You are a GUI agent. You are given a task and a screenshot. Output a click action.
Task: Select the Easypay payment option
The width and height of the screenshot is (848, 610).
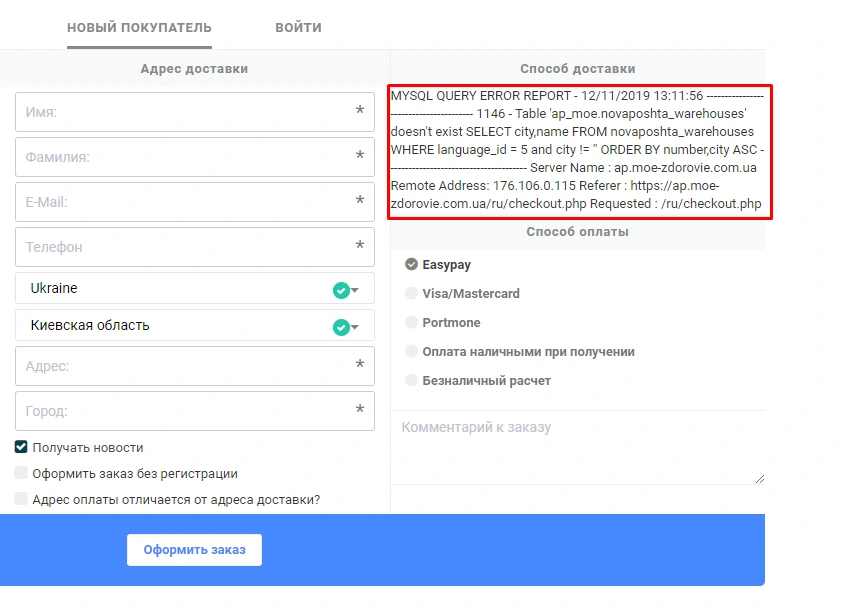[x=411, y=265]
